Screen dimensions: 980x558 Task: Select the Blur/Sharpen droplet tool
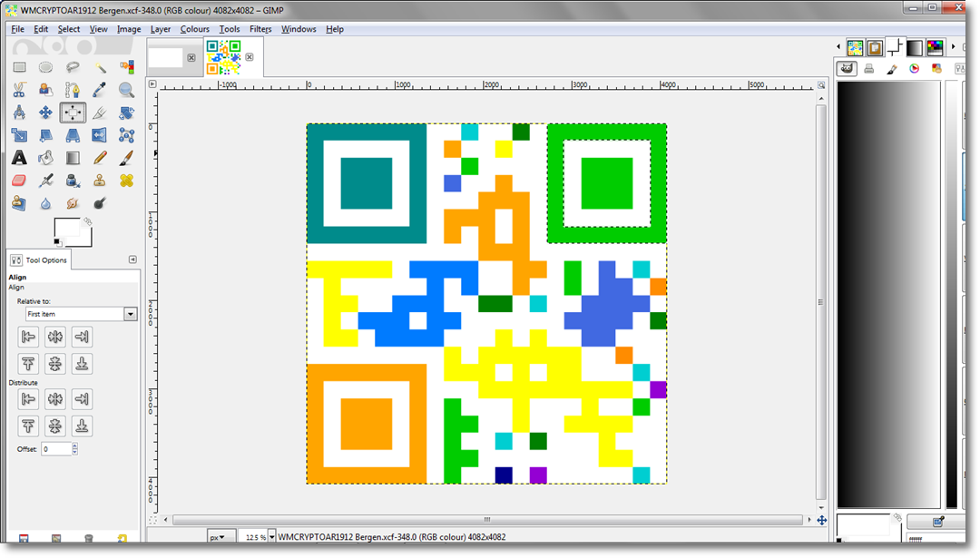click(45, 203)
